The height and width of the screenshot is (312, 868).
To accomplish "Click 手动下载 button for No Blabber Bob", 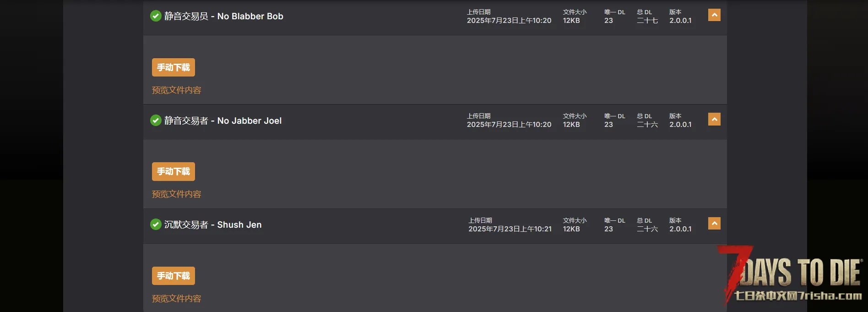I will (174, 67).
